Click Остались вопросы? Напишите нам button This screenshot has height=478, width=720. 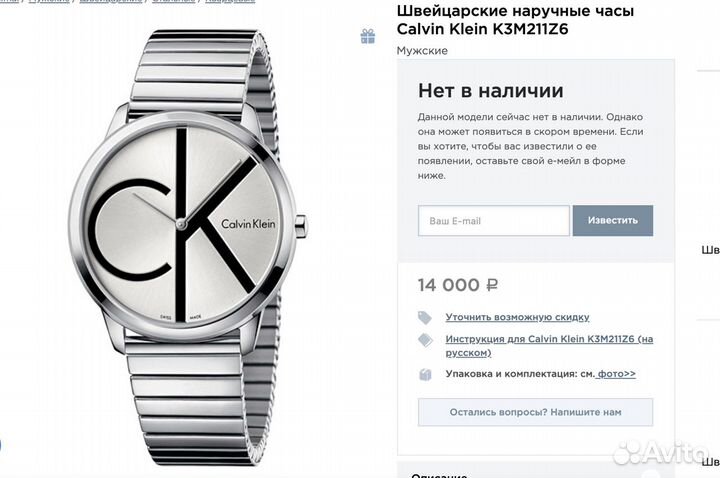535,412
